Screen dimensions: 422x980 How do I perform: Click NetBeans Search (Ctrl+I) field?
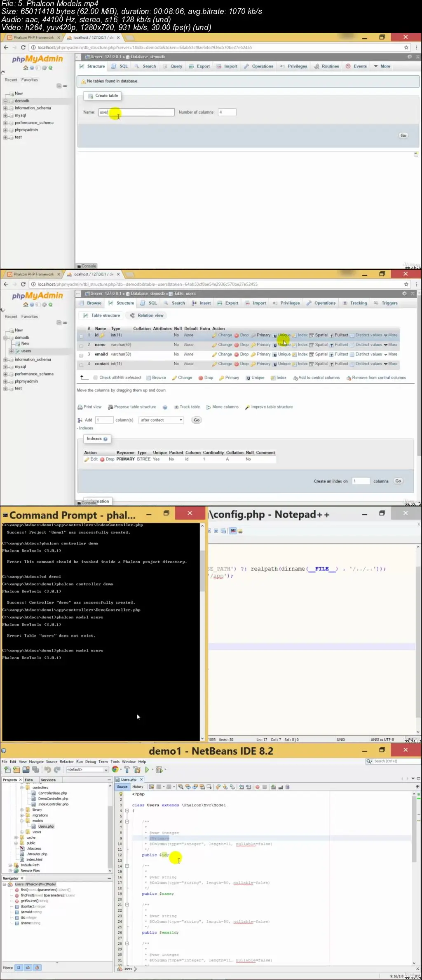[x=393, y=761]
